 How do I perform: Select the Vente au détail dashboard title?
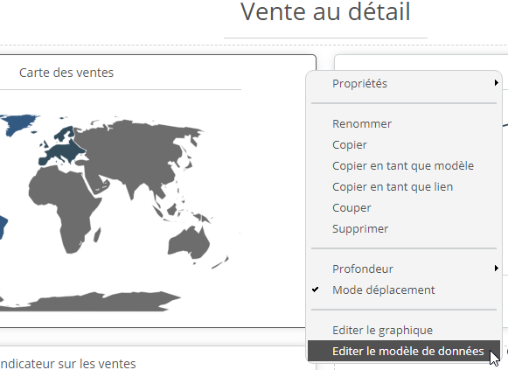325,12
